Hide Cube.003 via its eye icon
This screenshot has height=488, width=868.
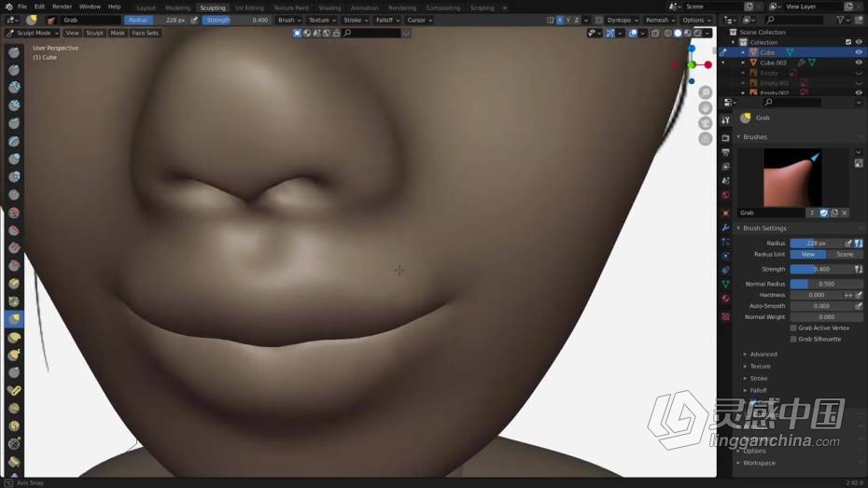pyautogui.click(x=859, y=63)
